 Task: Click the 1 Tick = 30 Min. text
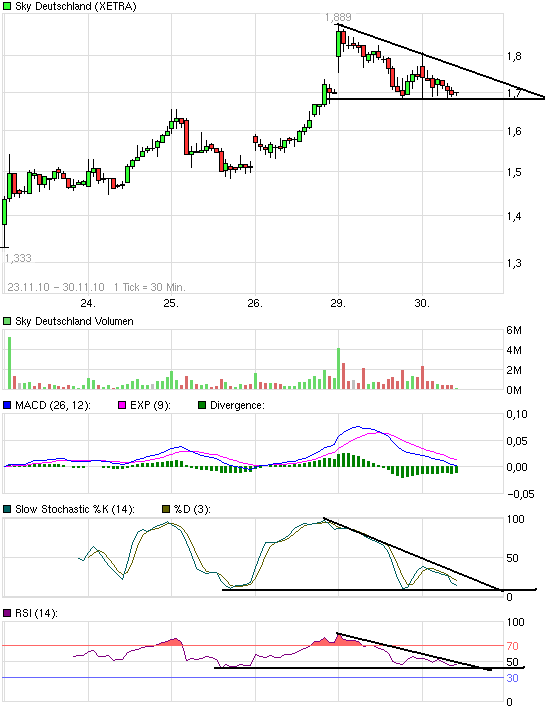(149, 287)
